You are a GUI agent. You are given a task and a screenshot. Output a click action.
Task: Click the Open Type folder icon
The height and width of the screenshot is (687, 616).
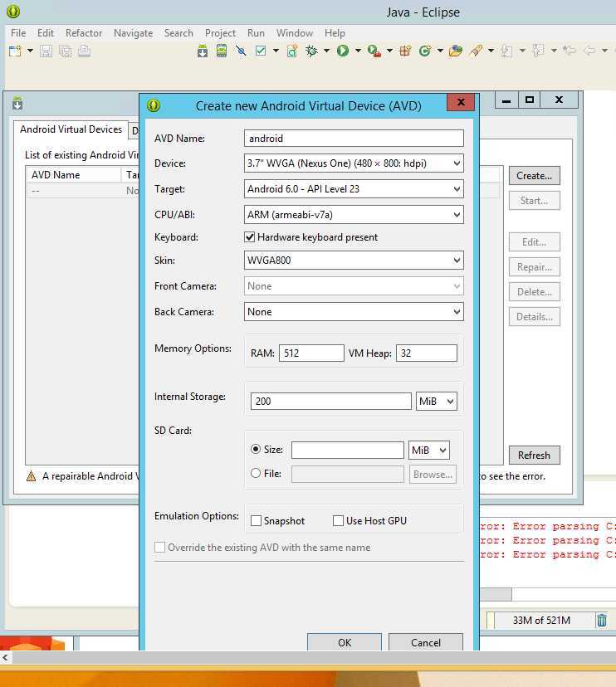[456, 51]
